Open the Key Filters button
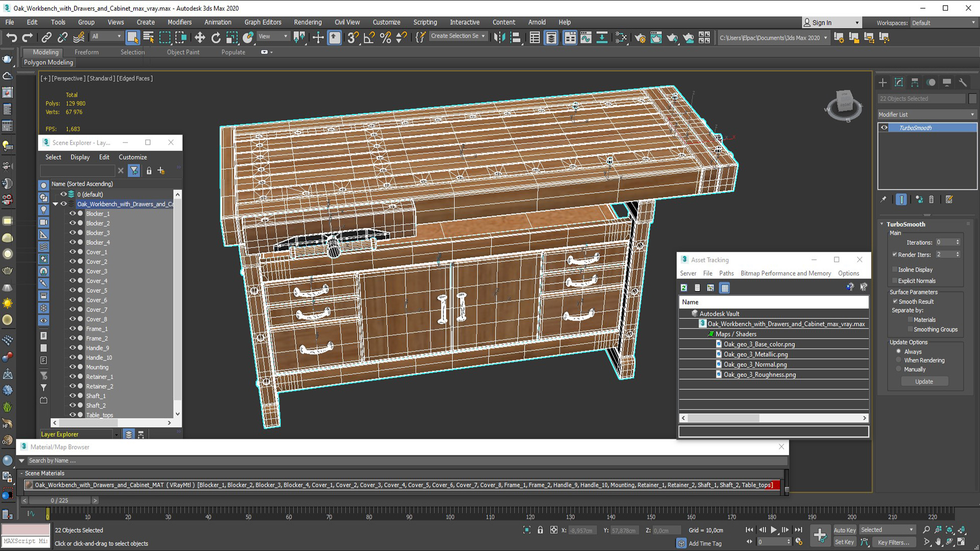The height and width of the screenshot is (551, 980). click(x=893, y=542)
